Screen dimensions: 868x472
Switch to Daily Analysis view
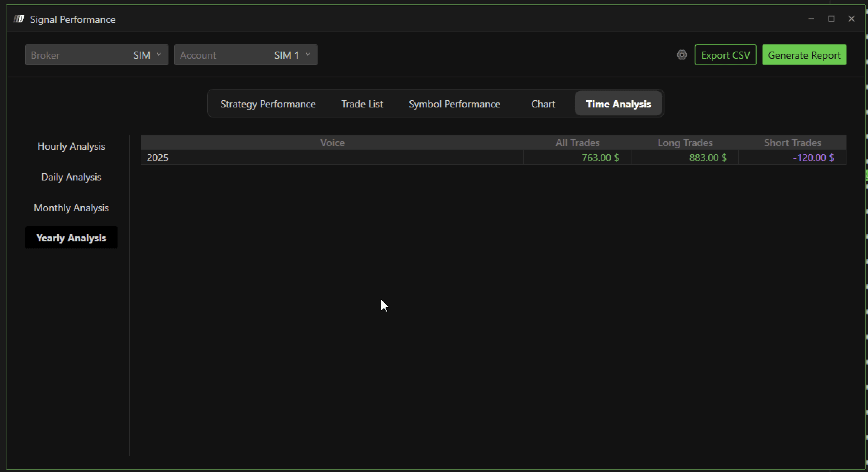(x=71, y=177)
